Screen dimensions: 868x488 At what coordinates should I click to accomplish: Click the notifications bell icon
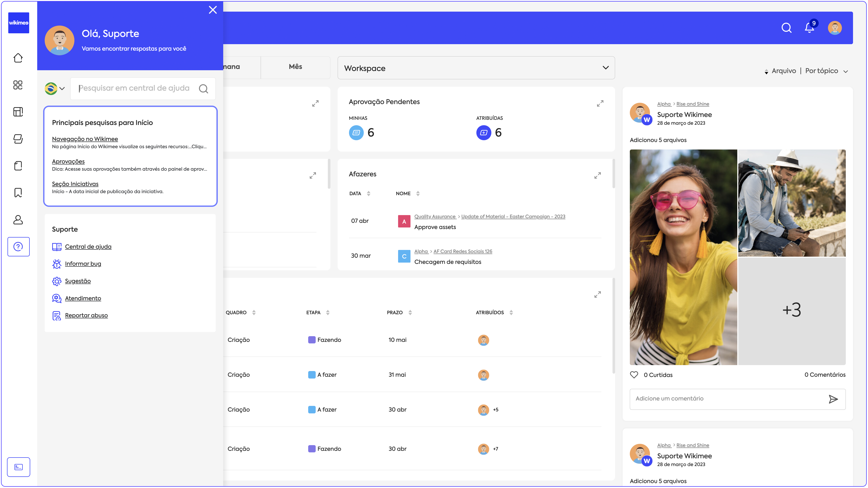pyautogui.click(x=809, y=28)
